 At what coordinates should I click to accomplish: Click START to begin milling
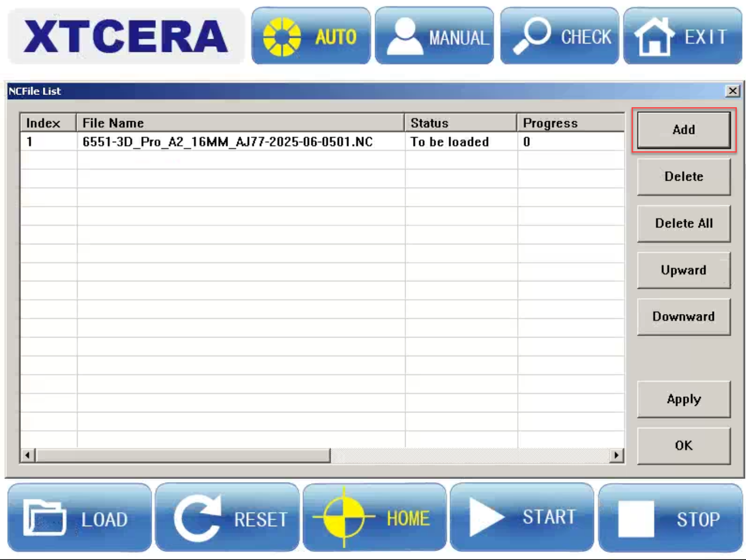click(522, 518)
